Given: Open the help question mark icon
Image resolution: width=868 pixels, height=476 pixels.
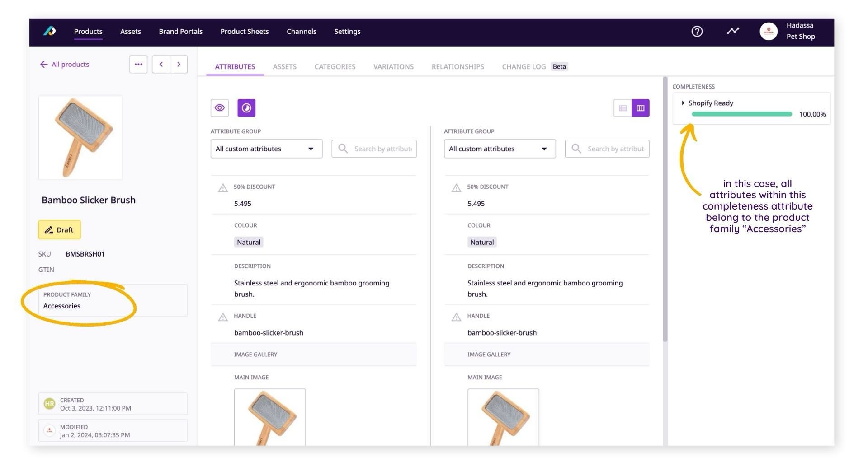Looking at the screenshot, I should click(x=697, y=31).
